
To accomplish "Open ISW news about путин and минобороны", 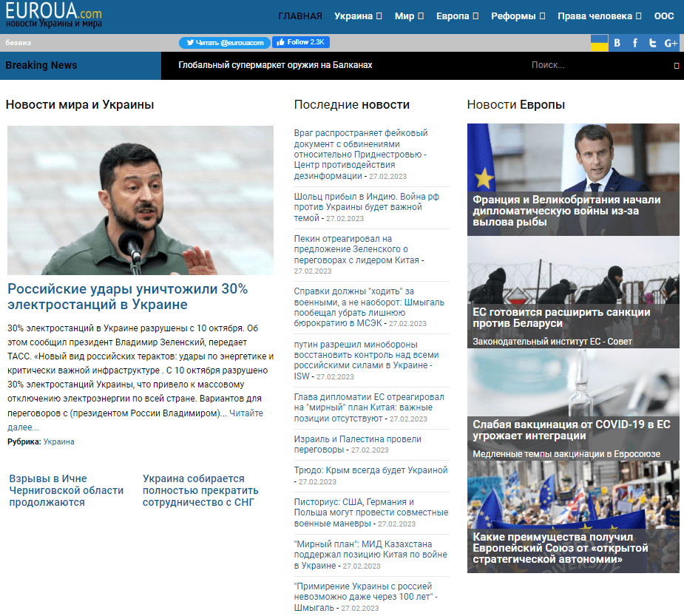I will (x=367, y=360).
